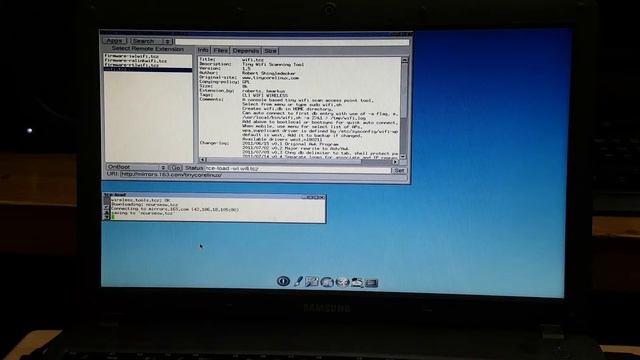
Task: Switch to the Info tab
Action: point(203,50)
